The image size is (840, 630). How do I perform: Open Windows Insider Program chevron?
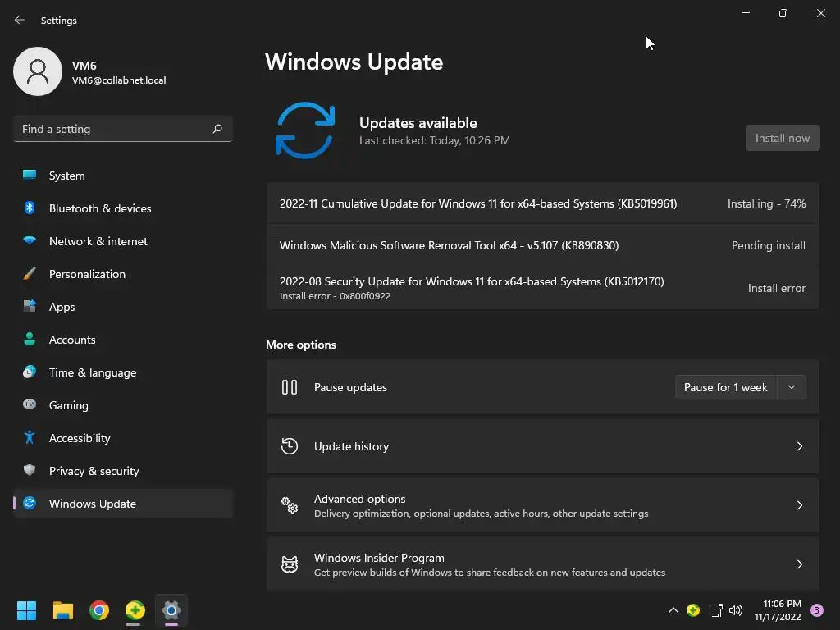click(799, 564)
